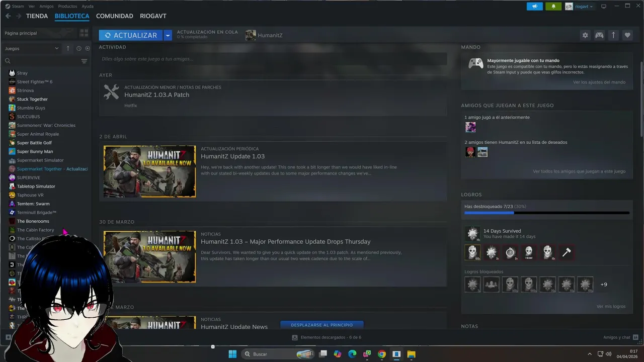The width and height of the screenshot is (644, 362).
Task: Open File Explorer from the taskbar
Action: (x=411, y=354)
